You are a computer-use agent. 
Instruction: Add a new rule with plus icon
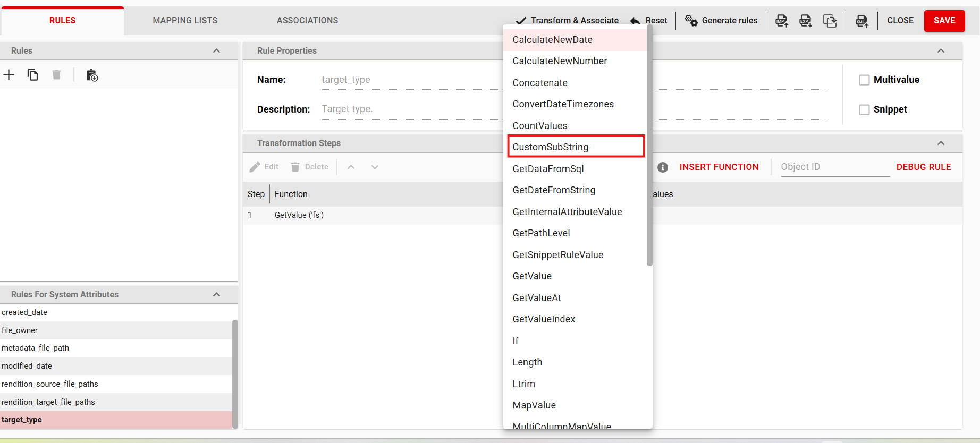[9, 75]
